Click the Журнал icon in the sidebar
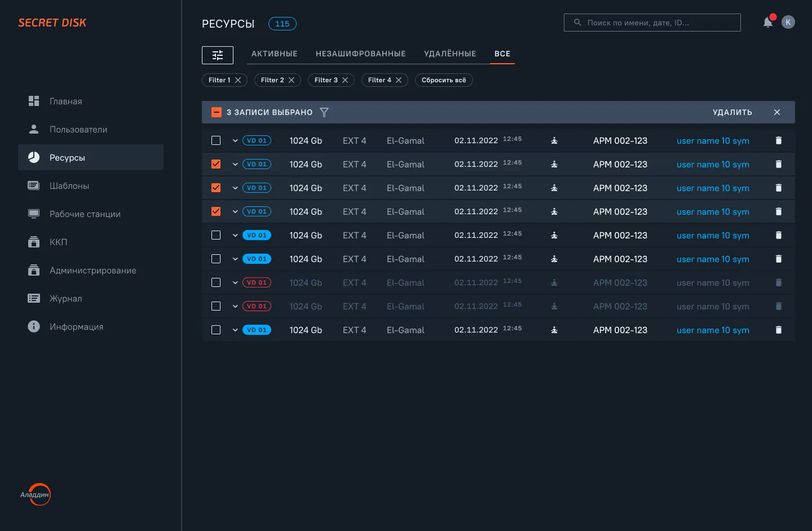Screen dimensions: 812x531 tap(34, 298)
